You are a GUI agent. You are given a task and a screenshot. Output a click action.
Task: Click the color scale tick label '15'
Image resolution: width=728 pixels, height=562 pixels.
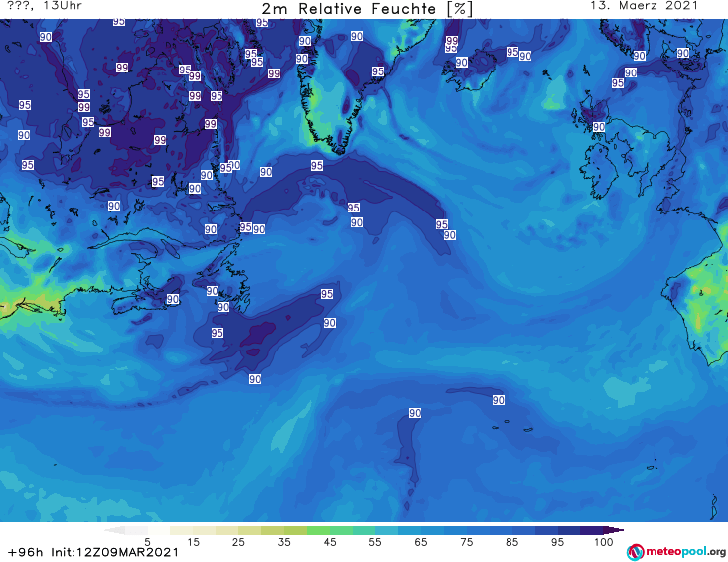tap(193, 542)
